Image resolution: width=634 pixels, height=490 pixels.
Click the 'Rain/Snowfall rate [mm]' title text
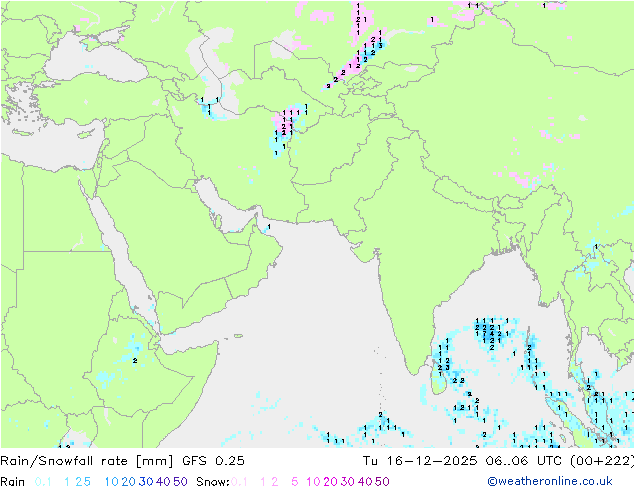click(87, 460)
